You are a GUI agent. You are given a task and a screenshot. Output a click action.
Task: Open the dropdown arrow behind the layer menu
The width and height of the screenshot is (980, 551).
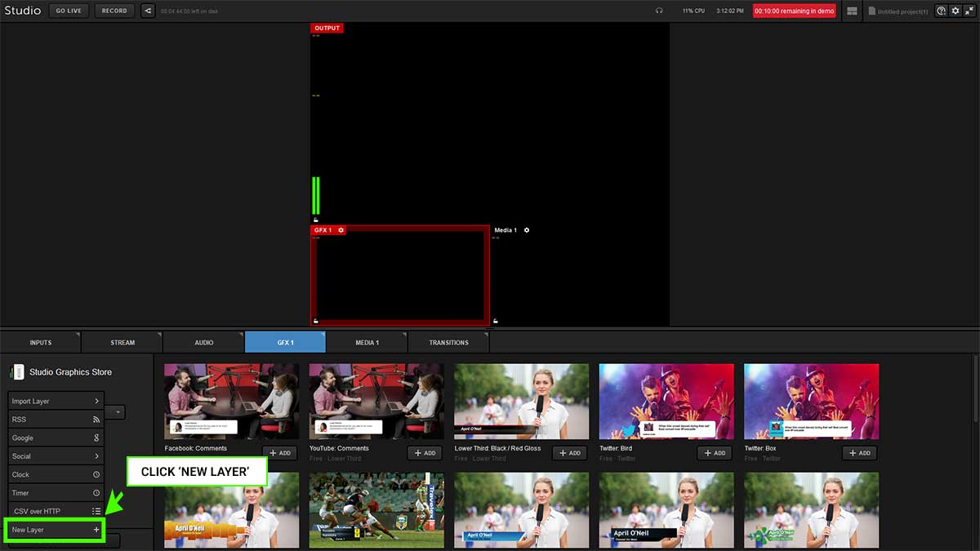click(118, 413)
